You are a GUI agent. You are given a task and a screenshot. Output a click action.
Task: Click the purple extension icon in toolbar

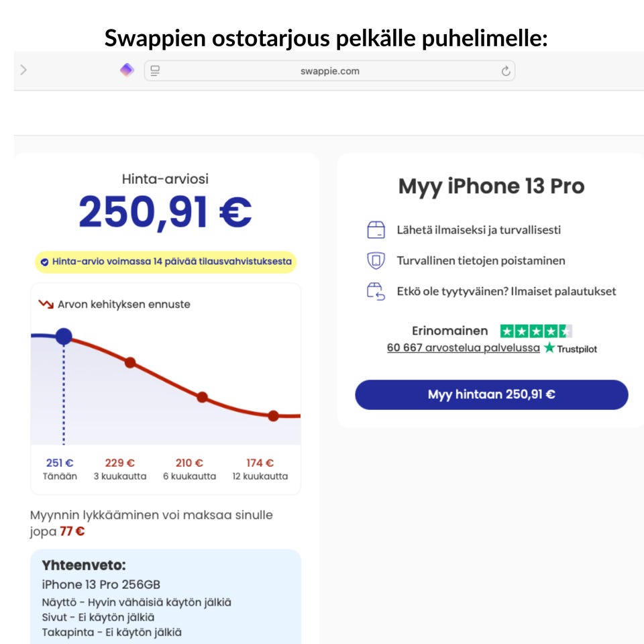click(x=127, y=70)
